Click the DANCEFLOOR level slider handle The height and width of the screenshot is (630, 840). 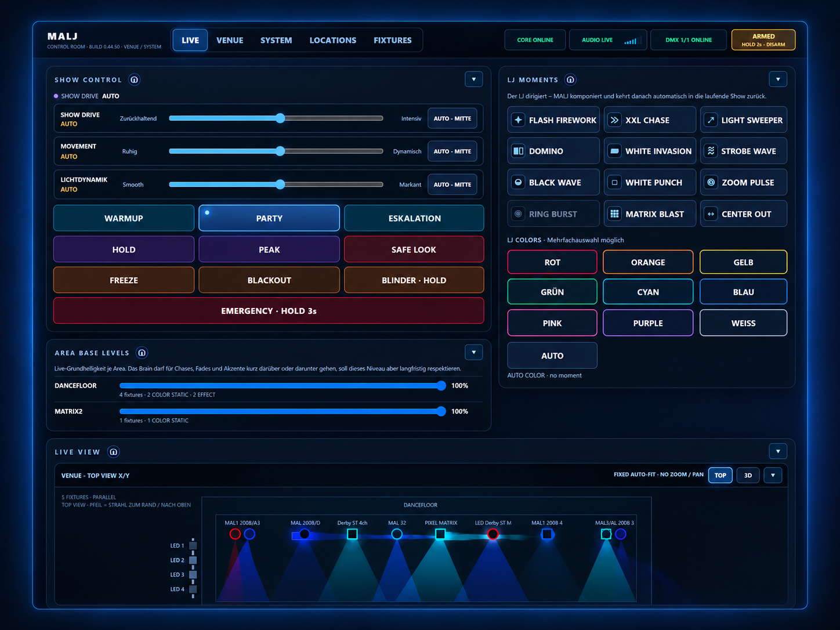tap(441, 386)
